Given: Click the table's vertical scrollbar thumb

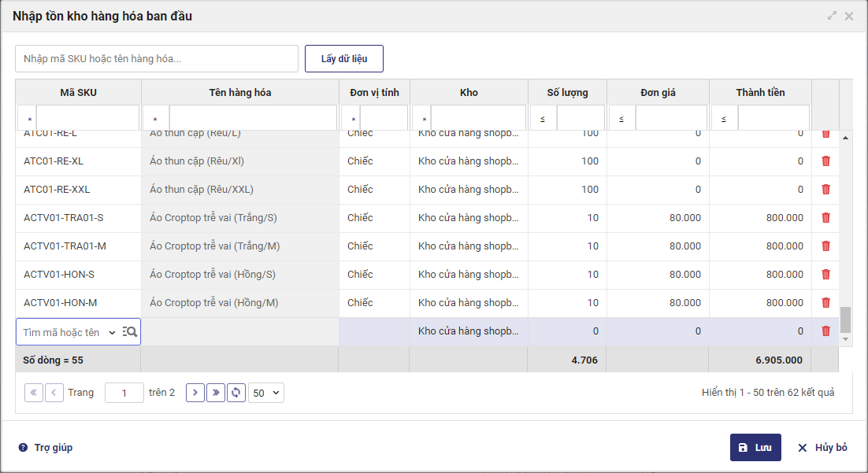Looking at the screenshot, I should coord(846,320).
